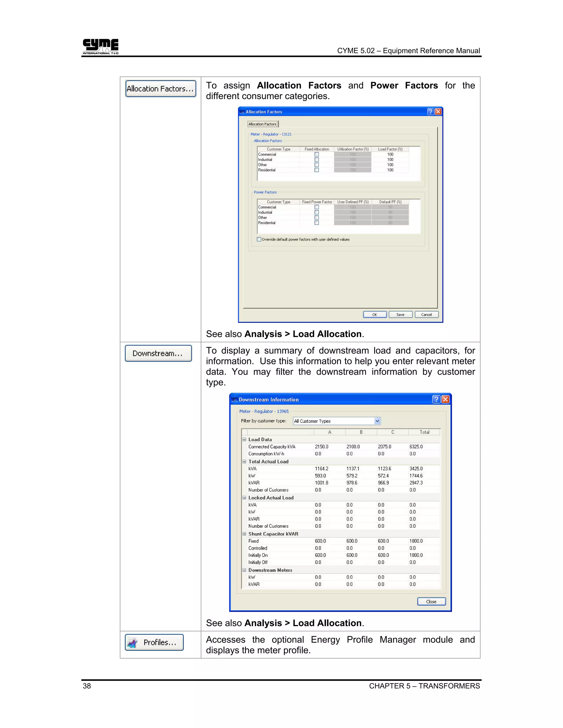Toggle Fixed Allocation for Commercial
The image size is (563, 728).
pyautogui.click(x=316, y=154)
